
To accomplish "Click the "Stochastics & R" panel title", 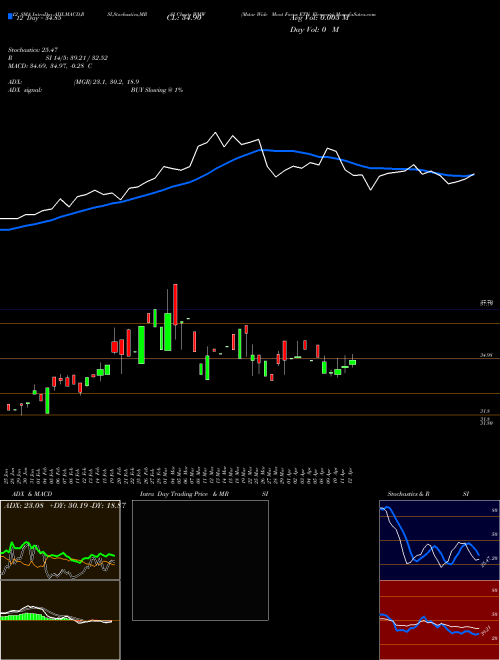I will (409, 494).
